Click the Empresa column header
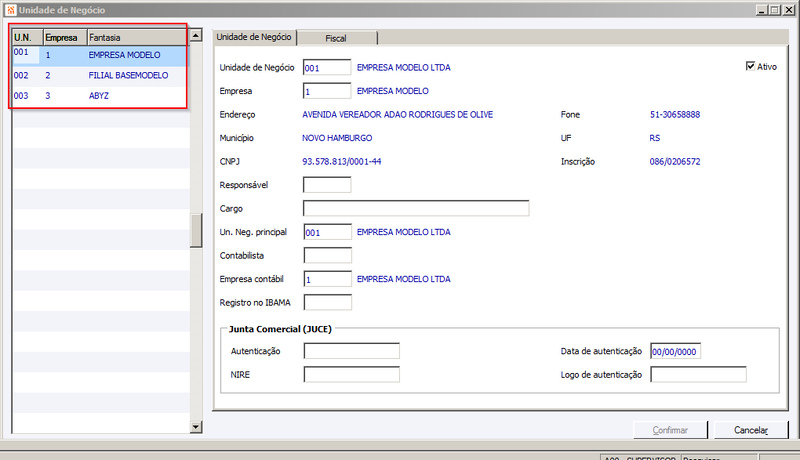This screenshot has height=460, width=800. (x=65, y=38)
